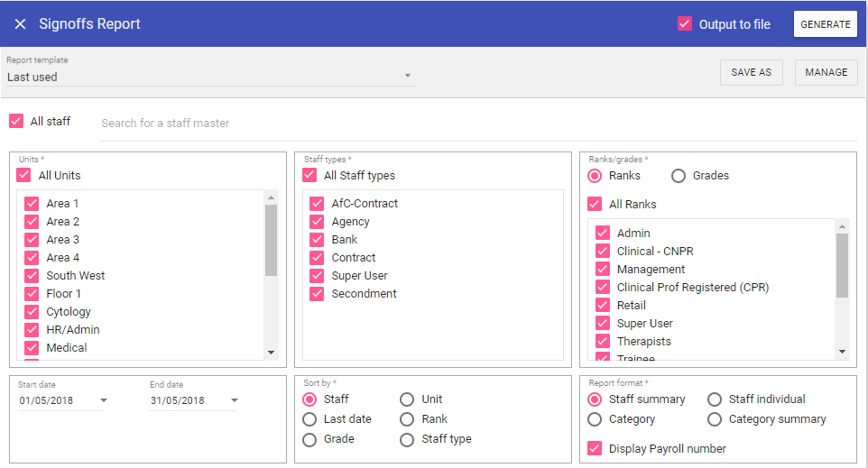Close the Signoffs Report dialog
Screen dimensions: 868x468
coord(20,24)
